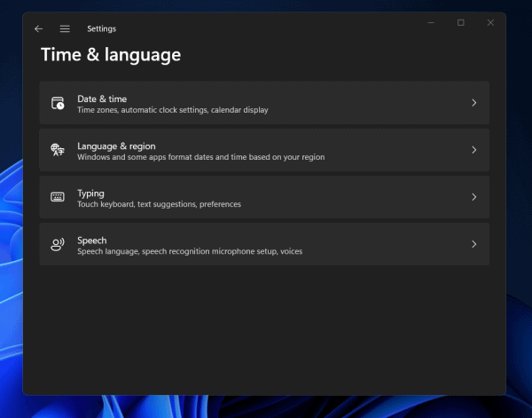532x418 pixels.
Task: Click the 'Time zones, automatic clock settings' description
Action: [172, 110]
